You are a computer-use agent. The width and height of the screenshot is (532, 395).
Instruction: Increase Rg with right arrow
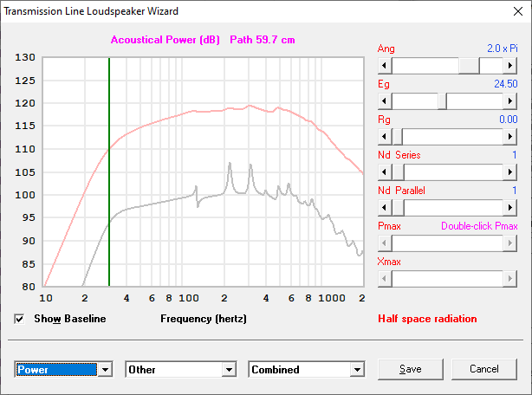pos(510,137)
